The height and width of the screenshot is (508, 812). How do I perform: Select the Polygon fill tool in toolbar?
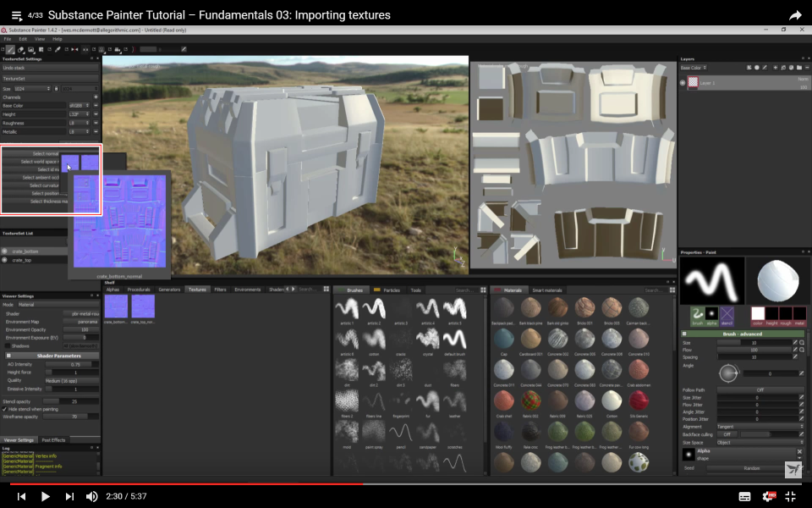[x=41, y=50]
